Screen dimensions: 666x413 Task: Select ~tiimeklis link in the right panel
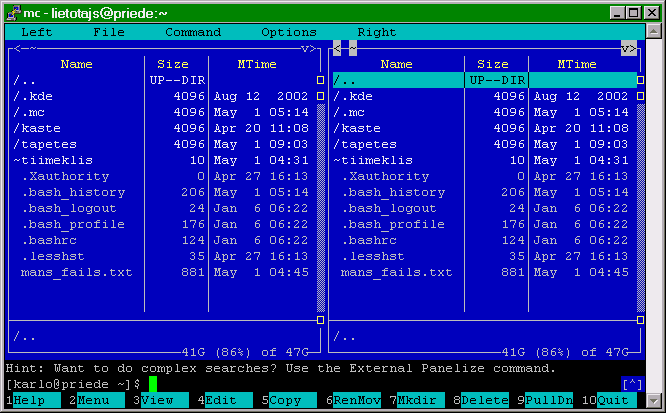485,160
